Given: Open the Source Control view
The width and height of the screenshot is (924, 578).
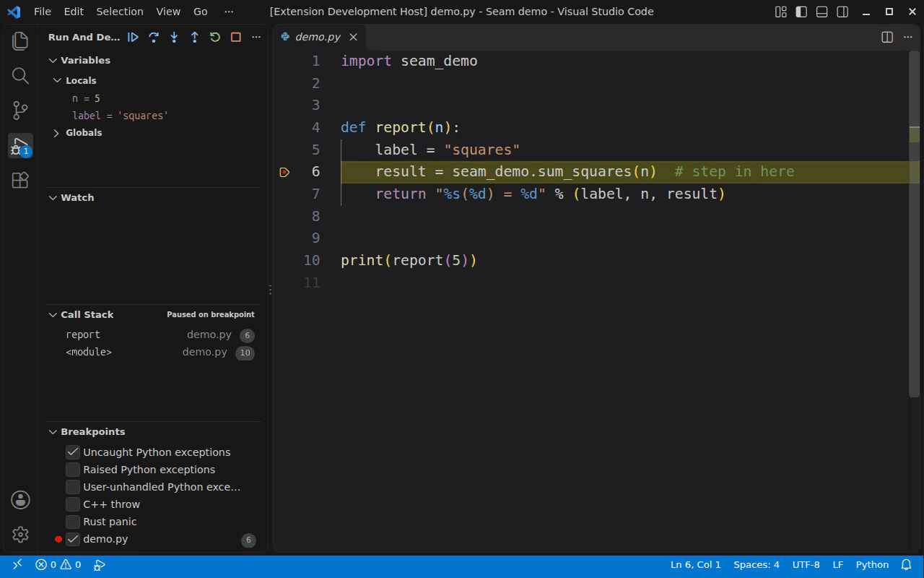Looking at the screenshot, I should (x=20, y=111).
